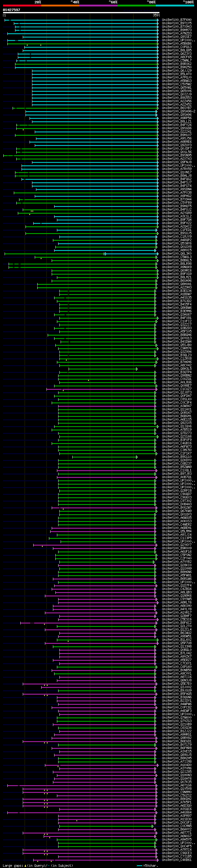Viewport: 197px width, 868px height.
Task: Click the cyan alignment bar for UniRef100_B5LAT0
Action: coord(95,74)
